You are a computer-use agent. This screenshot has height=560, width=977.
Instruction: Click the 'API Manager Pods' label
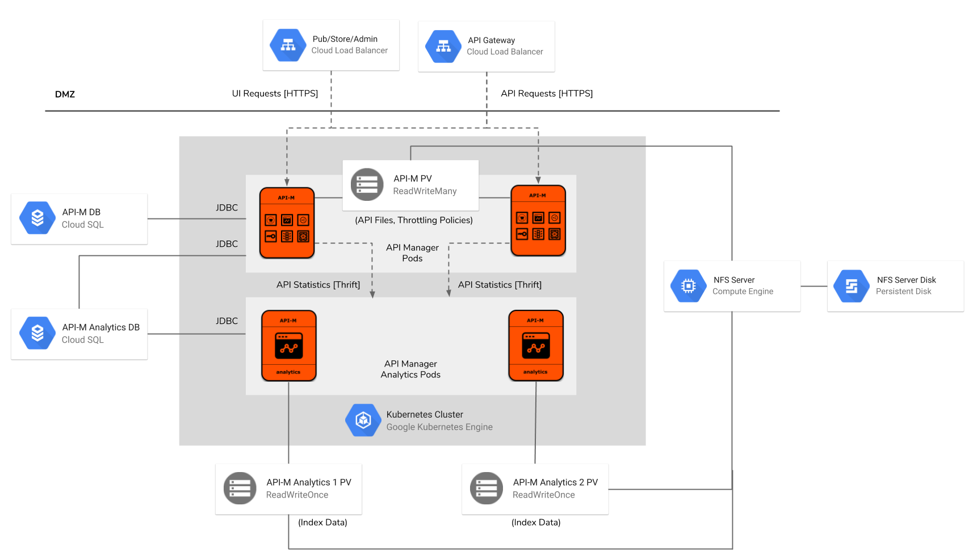[413, 253]
